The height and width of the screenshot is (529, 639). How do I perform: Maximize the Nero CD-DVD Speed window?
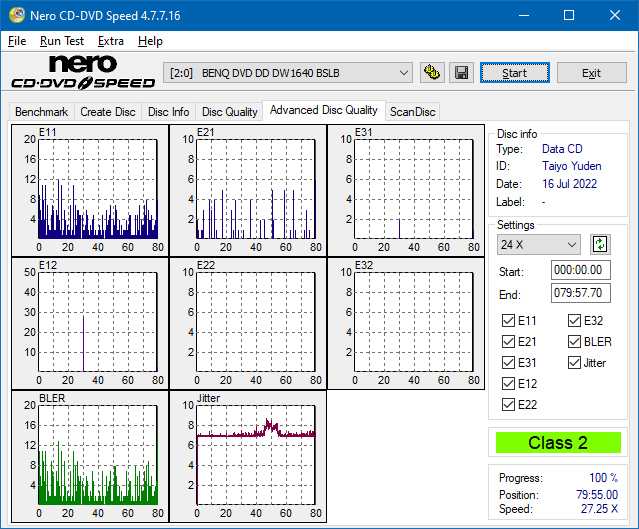pyautogui.click(x=569, y=15)
